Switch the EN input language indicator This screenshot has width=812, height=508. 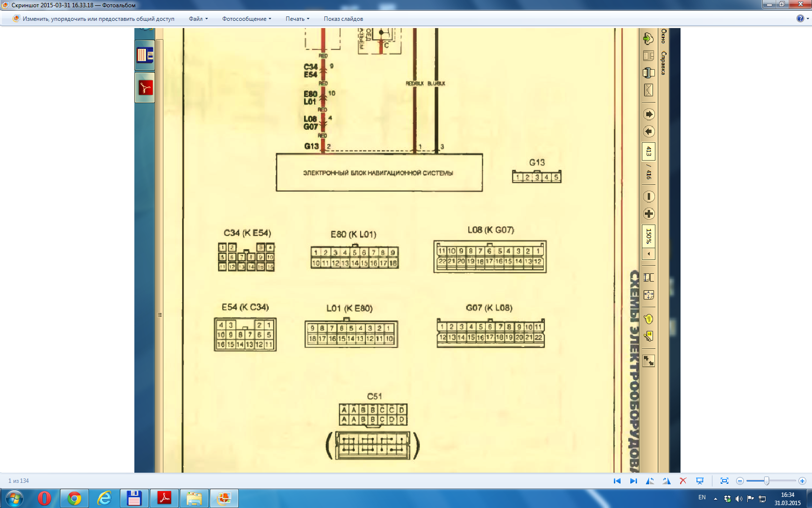(702, 497)
